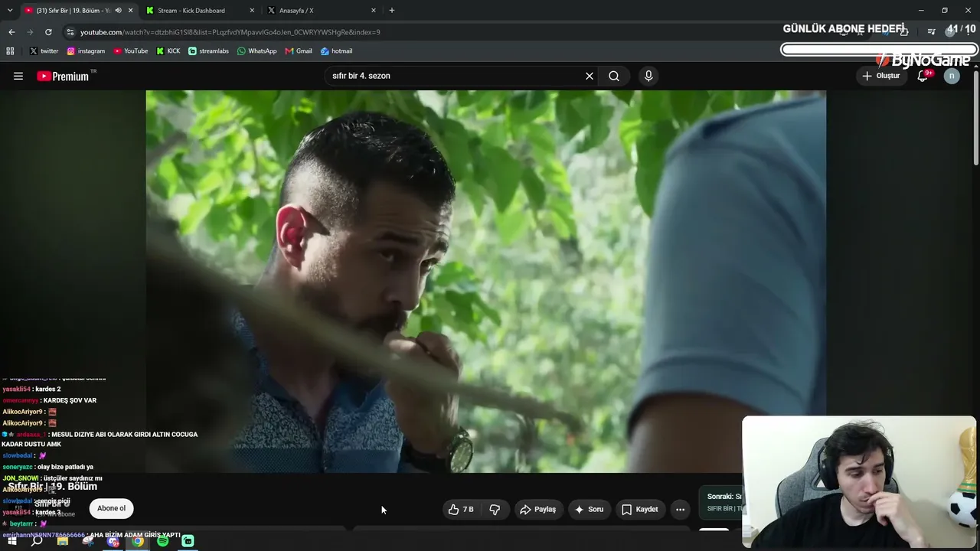Open the Windows Start menu
Viewport: 980px width, 551px height.
tap(11, 541)
